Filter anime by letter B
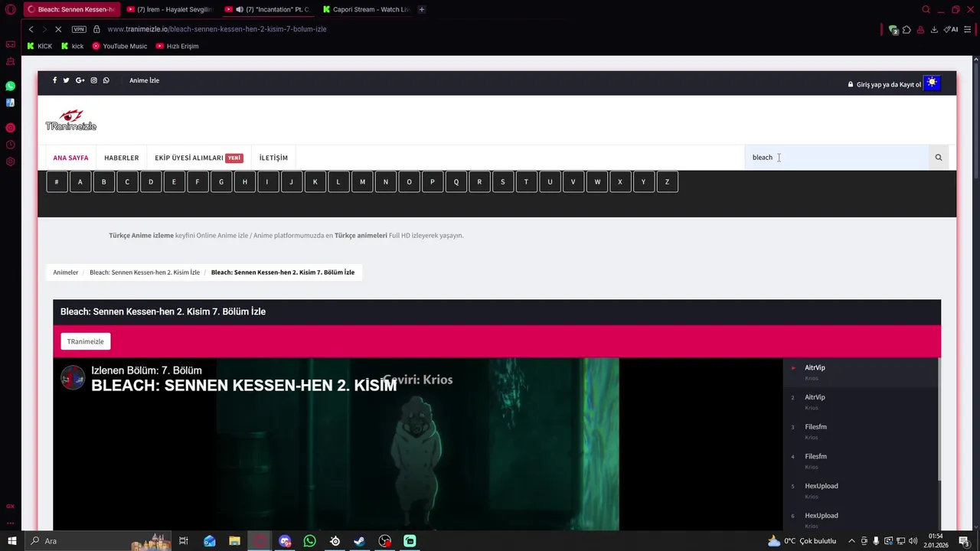The height and width of the screenshot is (551, 980). coord(103,182)
